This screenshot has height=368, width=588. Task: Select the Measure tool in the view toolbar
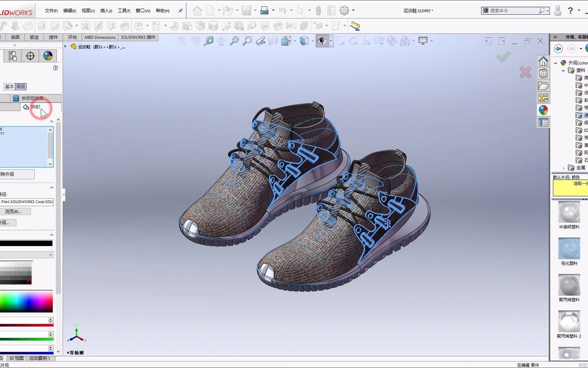pyautogui.click(x=209, y=41)
